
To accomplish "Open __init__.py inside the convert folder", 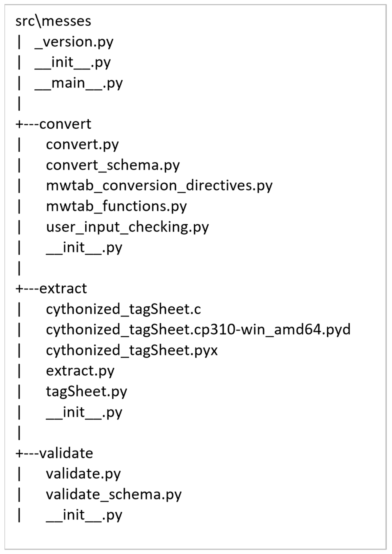I will pos(84,248).
